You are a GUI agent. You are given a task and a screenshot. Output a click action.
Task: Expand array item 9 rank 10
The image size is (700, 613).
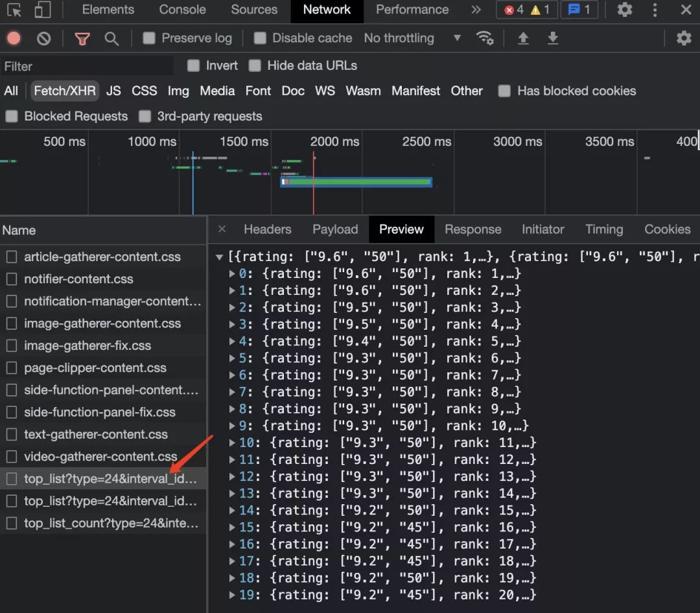[232, 426]
